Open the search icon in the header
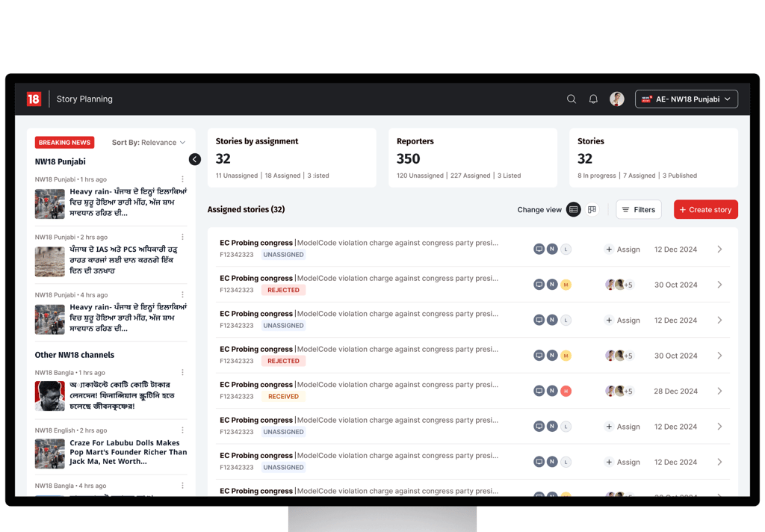The image size is (765, 532). click(572, 99)
